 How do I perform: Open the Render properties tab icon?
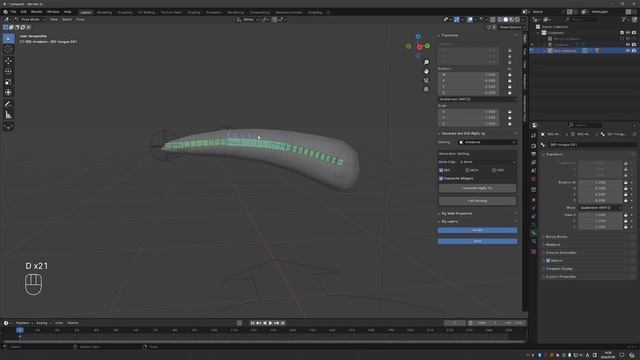pyautogui.click(x=533, y=146)
